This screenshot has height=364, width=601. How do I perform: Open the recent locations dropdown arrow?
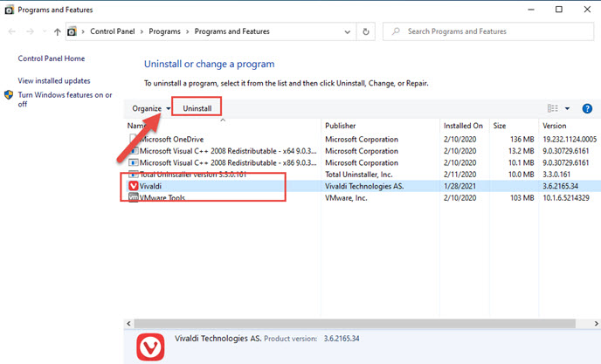coord(45,31)
